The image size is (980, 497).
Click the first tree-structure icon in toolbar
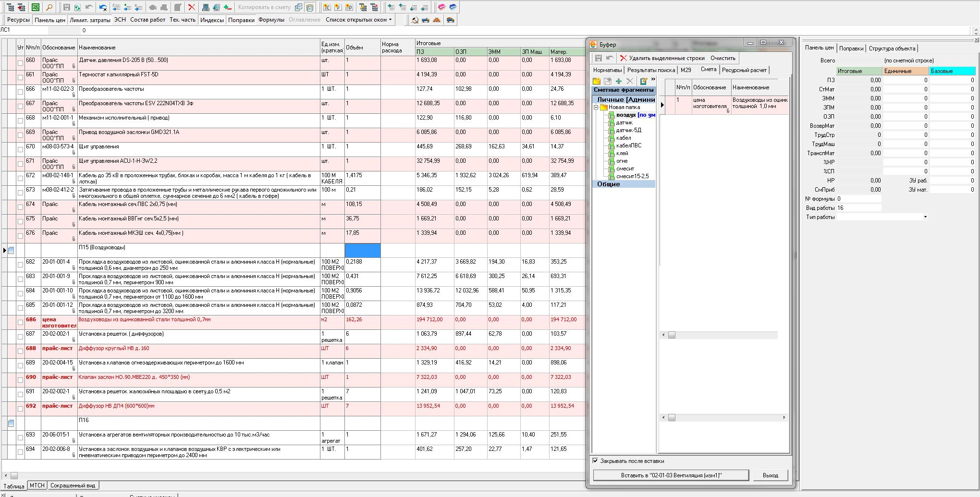point(10,7)
